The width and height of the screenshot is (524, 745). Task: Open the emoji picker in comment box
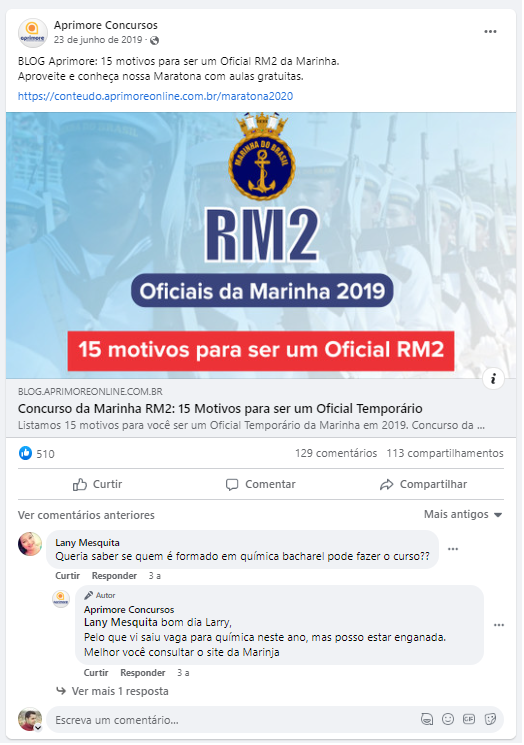pyautogui.click(x=448, y=719)
